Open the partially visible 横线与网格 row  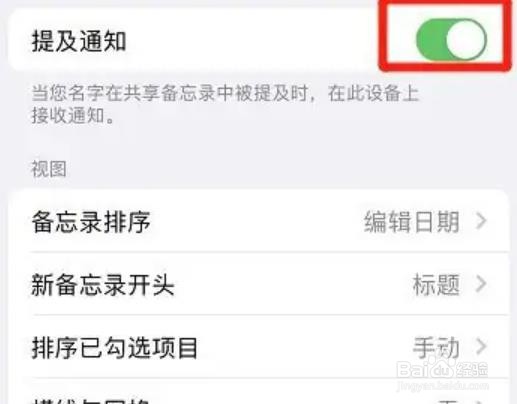[x=258, y=392]
